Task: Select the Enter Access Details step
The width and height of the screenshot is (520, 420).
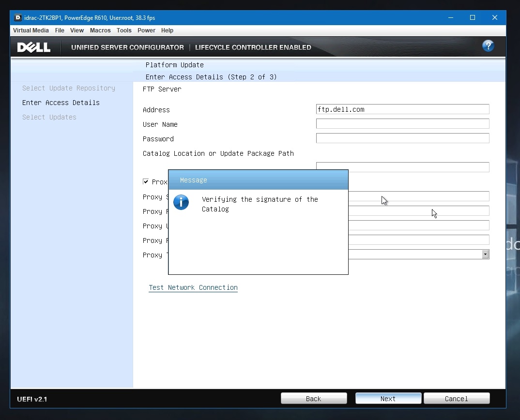Action: pyautogui.click(x=61, y=103)
